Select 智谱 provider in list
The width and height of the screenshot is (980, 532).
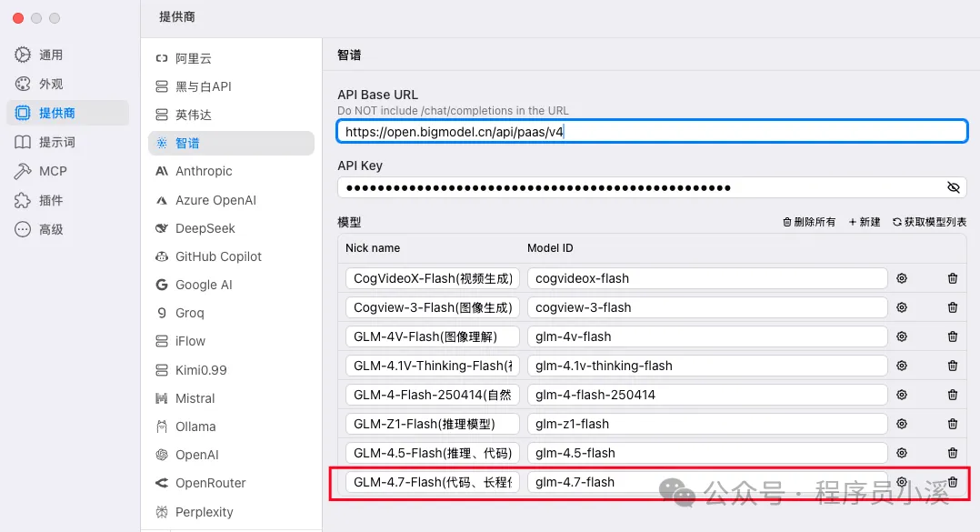point(231,143)
